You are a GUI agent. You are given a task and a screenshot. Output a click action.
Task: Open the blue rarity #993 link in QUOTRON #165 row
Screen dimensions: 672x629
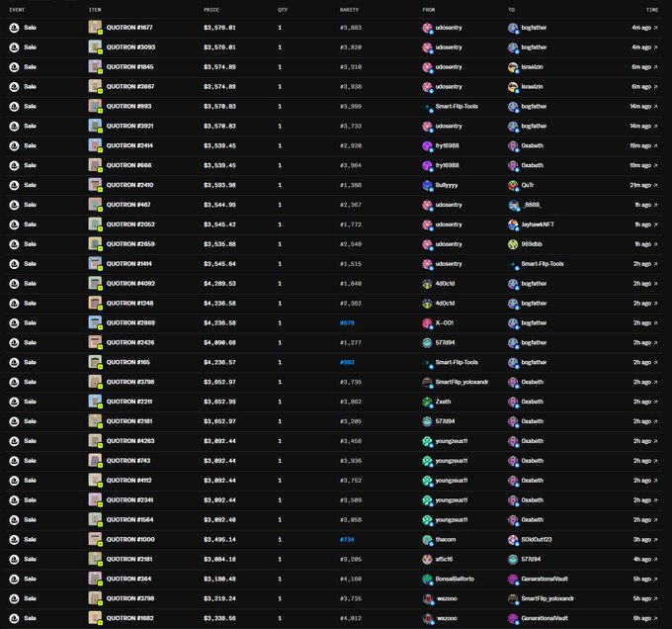click(347, 363)
